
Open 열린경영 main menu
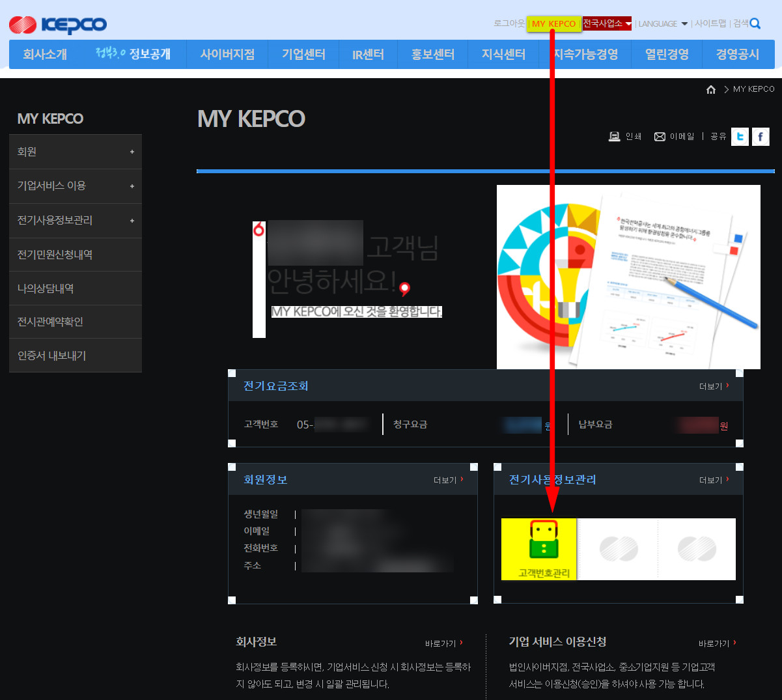[667, 55]
